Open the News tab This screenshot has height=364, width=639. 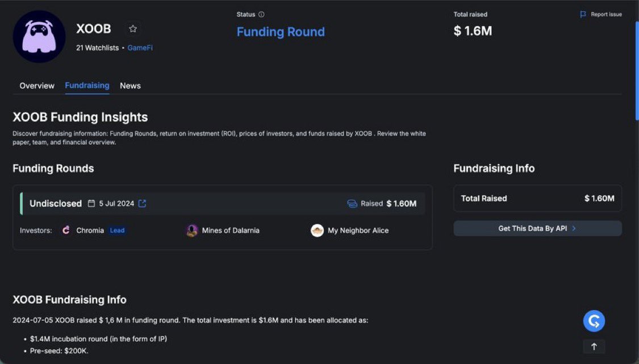click(130, 86)
